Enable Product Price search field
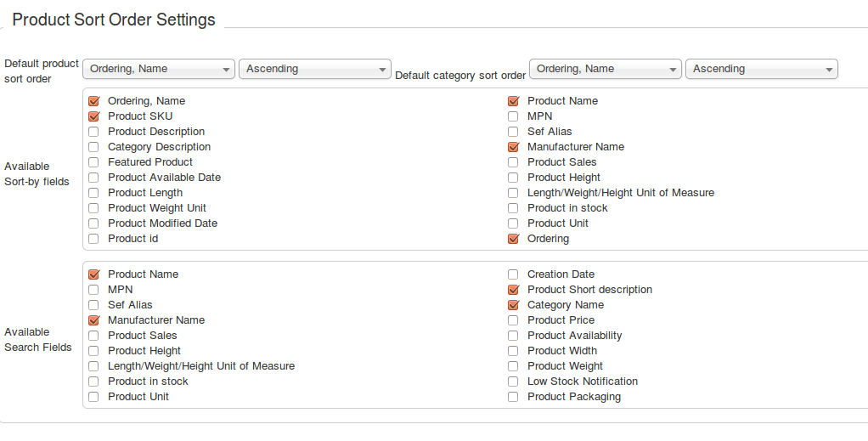This screenshot has width=868, height=441. 513,320
